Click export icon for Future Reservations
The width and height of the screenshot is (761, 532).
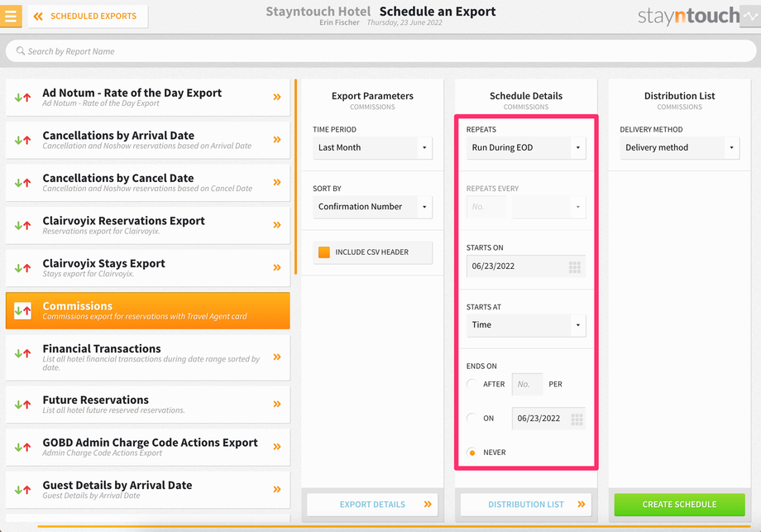click(22, 405)
